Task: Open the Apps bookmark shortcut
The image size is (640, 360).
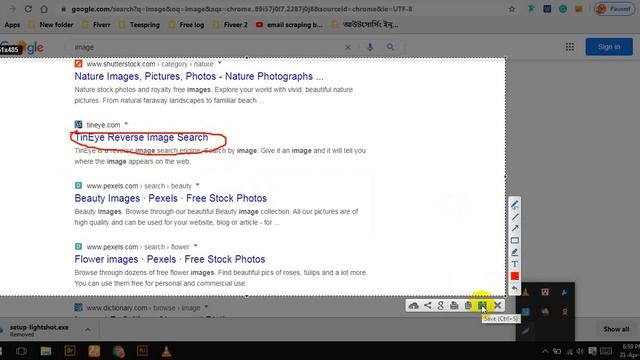Action: [x=12, y=25]
